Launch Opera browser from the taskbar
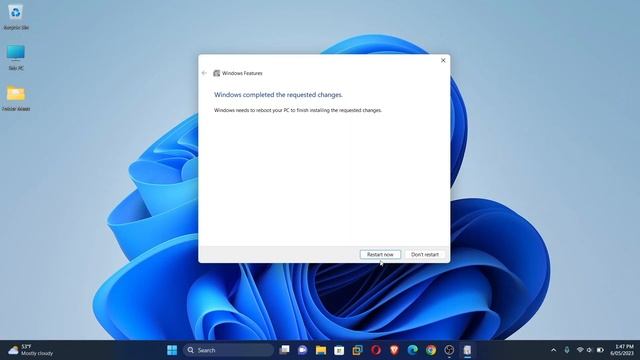Viewport: 640px width, 360px height. point(376,350)
